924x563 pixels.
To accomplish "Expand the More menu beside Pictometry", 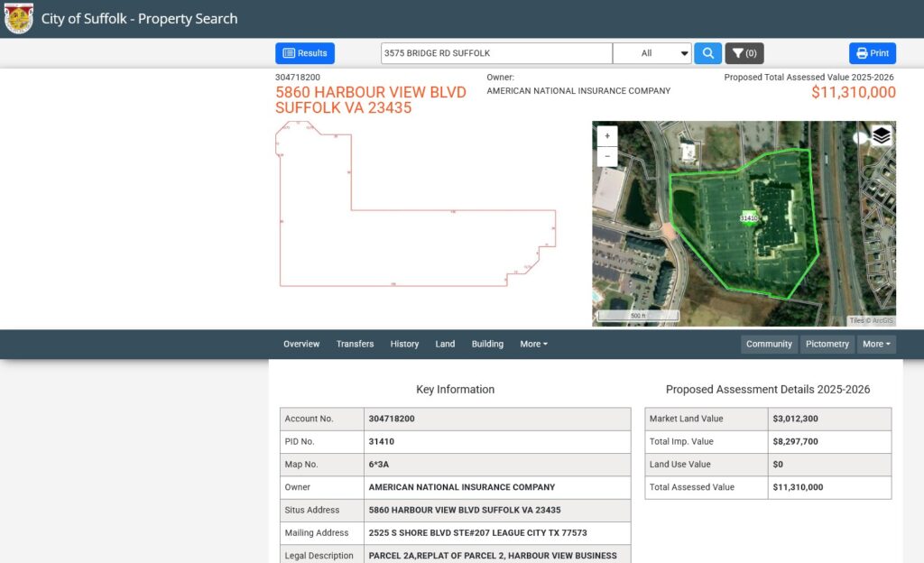I will [876, 344].
